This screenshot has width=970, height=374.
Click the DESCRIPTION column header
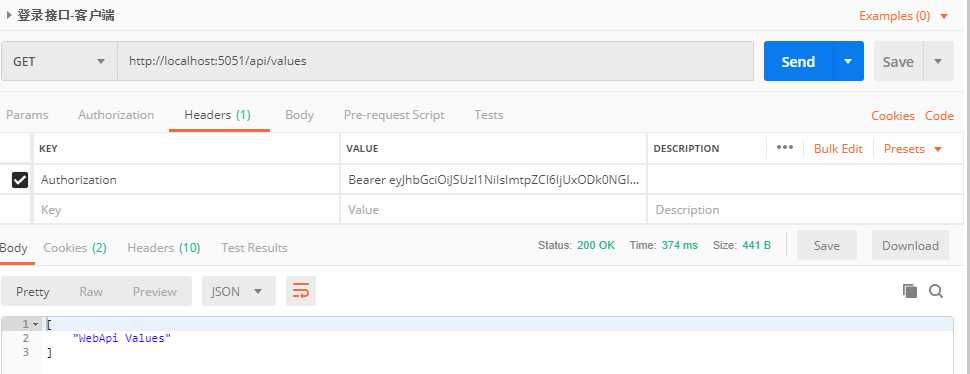tap(686, 148)
